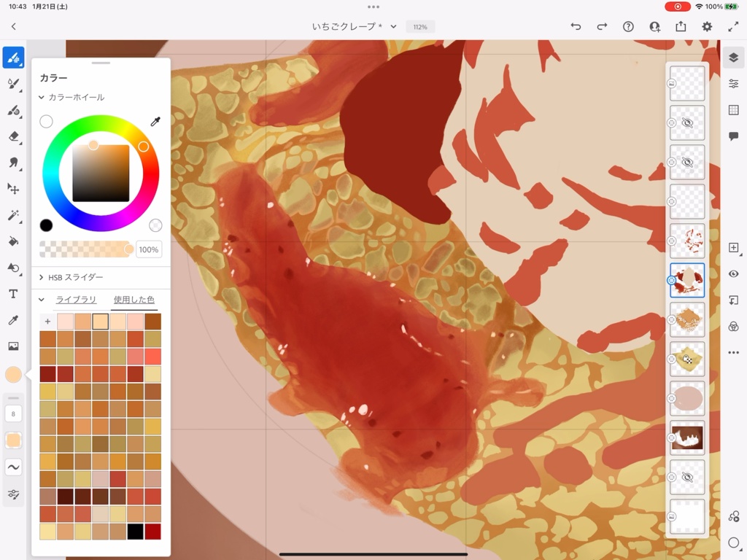Tap the screen recording indicator
Image resolution: width=747 pixels, height=560 pixels.
tap(678, 7)
